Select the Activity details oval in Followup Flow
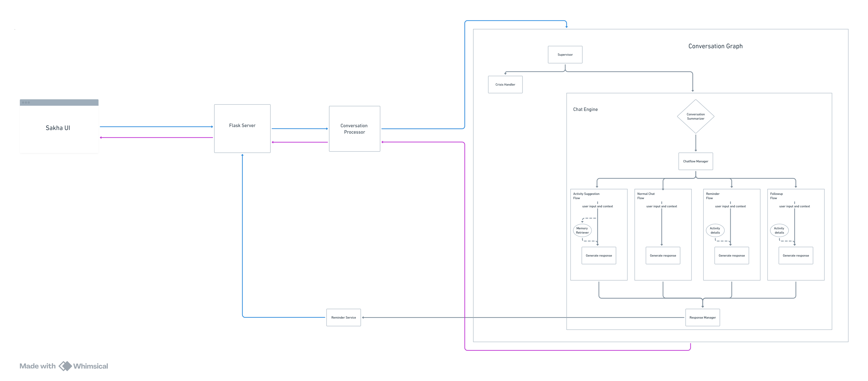 [779, 231]
